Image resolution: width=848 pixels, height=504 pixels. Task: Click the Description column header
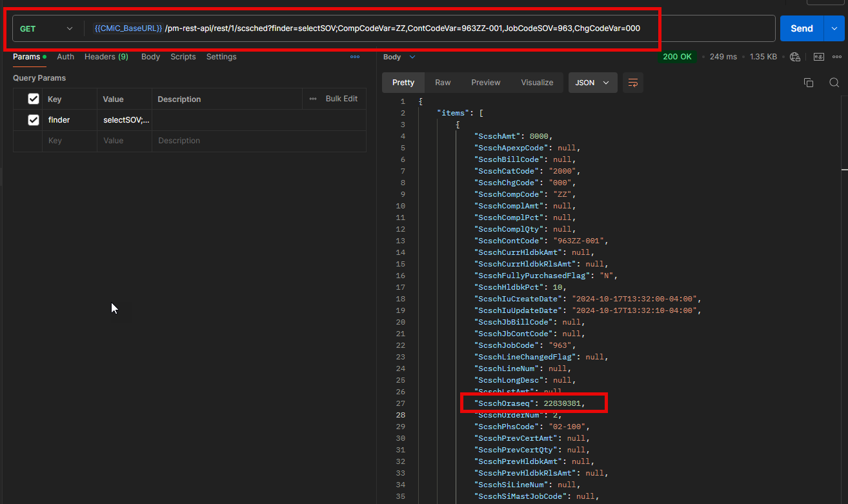click(x=179, y=99)
